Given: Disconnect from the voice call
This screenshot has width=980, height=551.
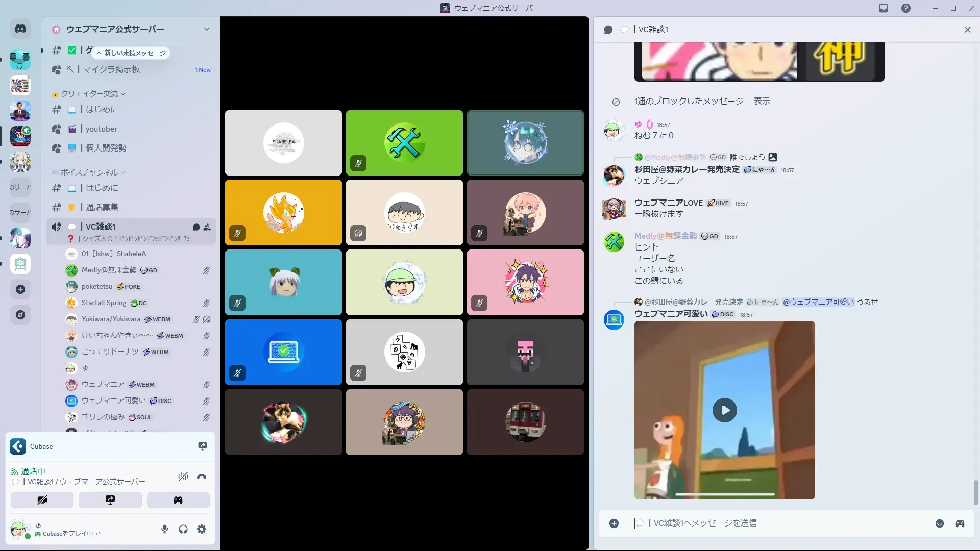Looking at the screenshot, I should 202,477.
